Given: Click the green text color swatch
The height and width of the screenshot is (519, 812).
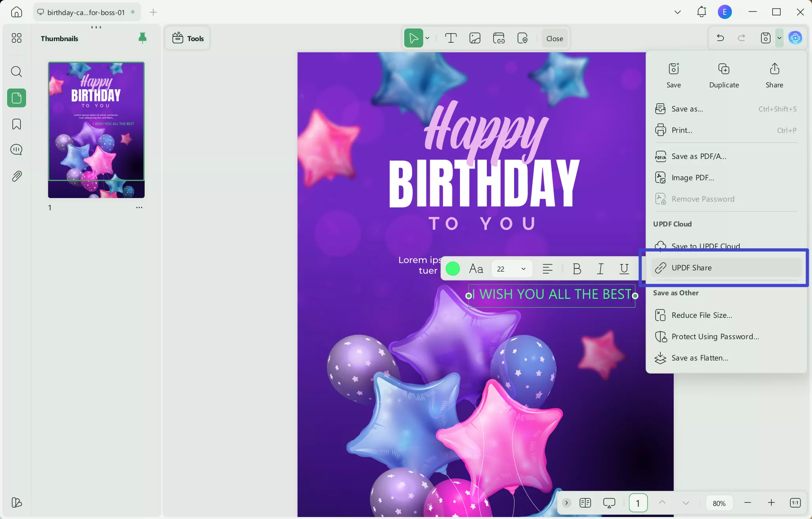Looking at the screenshot, I should pyautogui.click(x=453, y=269).
